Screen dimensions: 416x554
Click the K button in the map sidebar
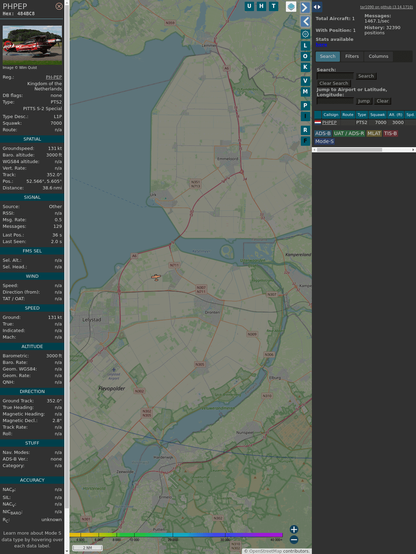[x=305, y=67]
